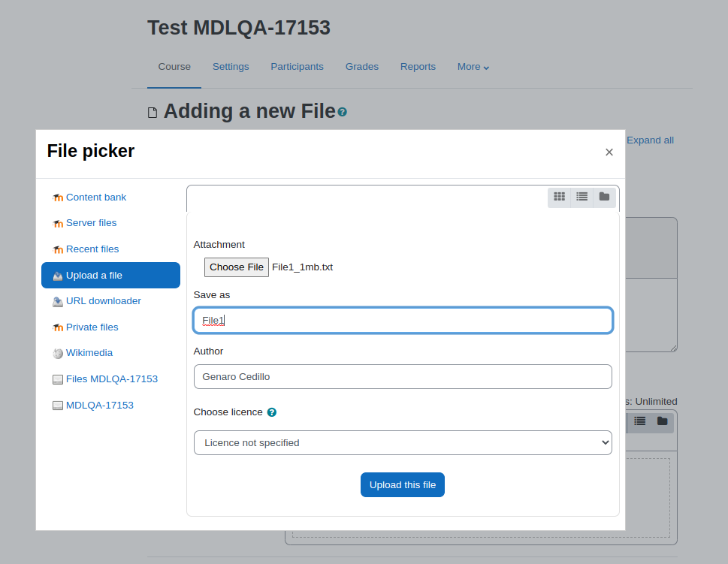The image size is (728, 564).
Task: Switch file picker to icon grid view
Action: (x=559, y=197)
